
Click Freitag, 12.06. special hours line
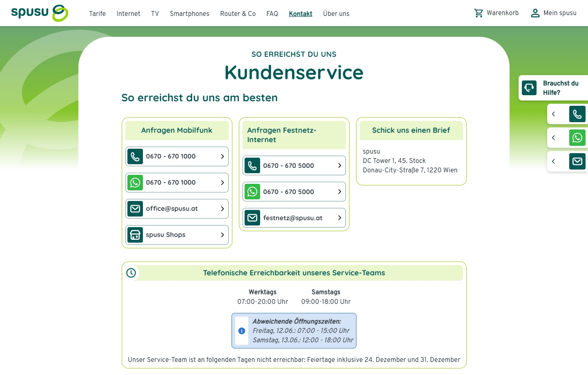(x=301, y=331)
